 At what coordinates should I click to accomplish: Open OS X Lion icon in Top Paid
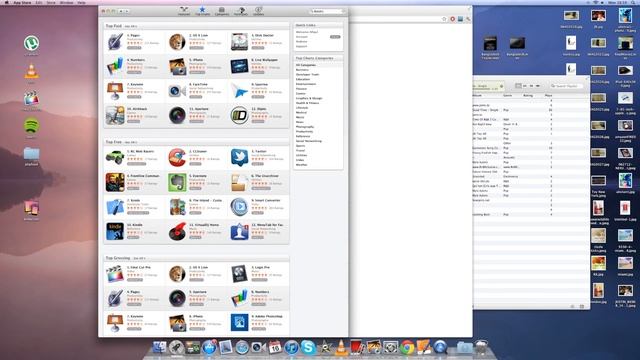click(177, 42)
